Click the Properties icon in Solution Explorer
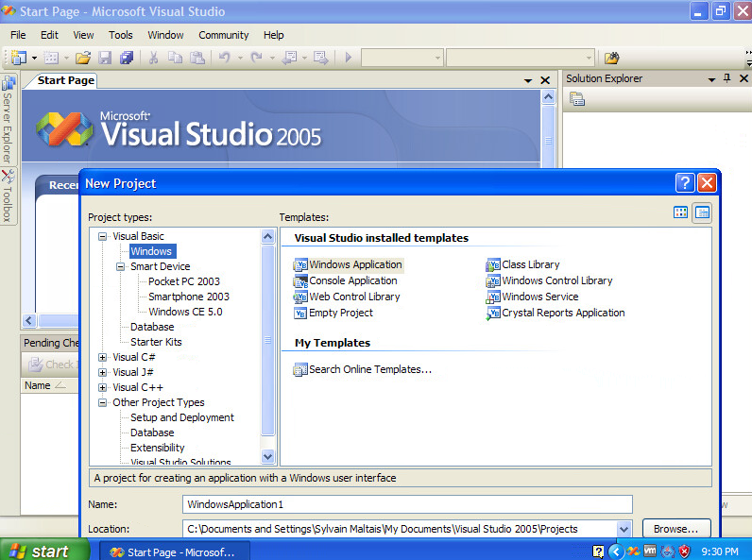Screen dimensions: 752x560 click(x=576, y=98)
